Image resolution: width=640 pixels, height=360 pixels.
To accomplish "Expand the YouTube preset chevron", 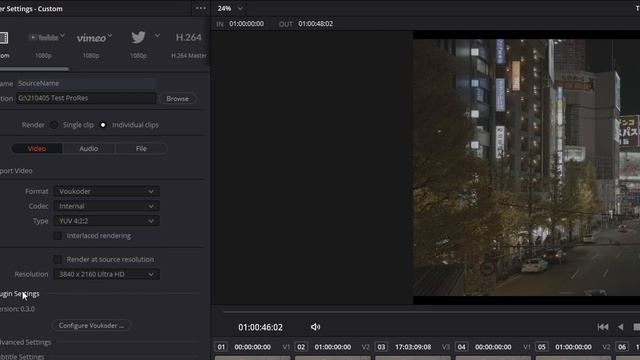I will click(62, 36).
